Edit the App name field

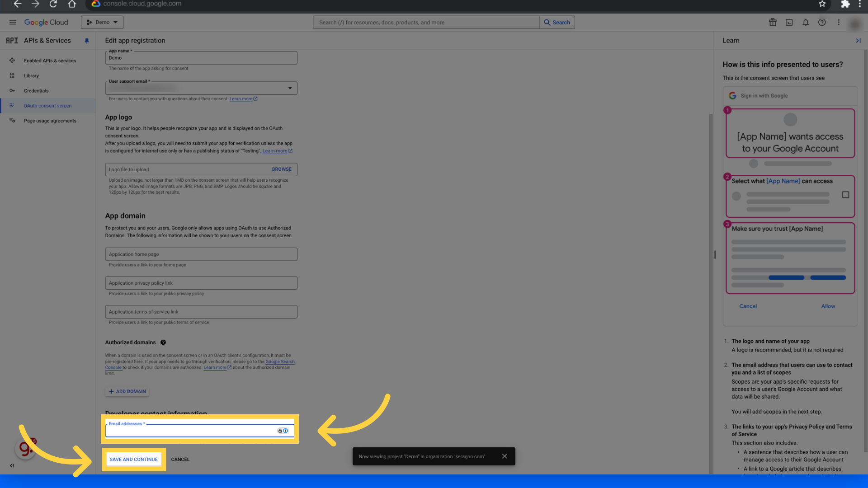click(201, 58)
